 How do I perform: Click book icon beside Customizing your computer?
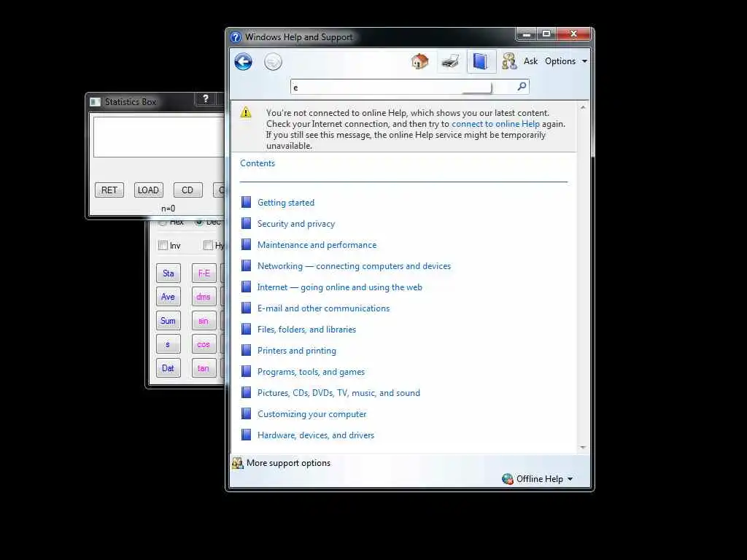point(246,414)
